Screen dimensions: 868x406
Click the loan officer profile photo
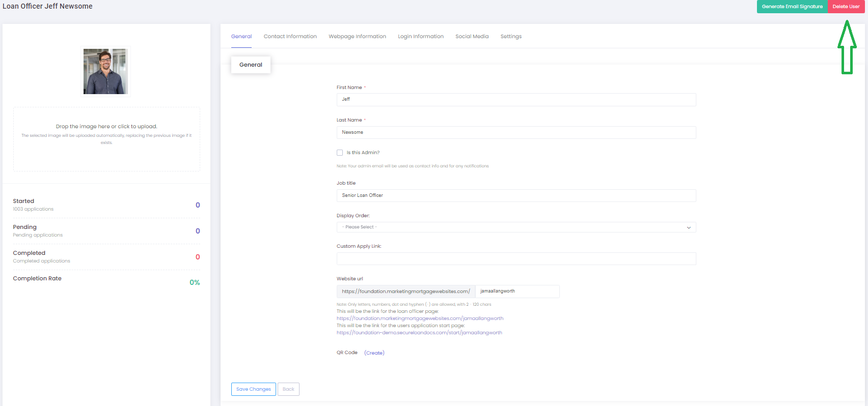(x=105, y=71)
